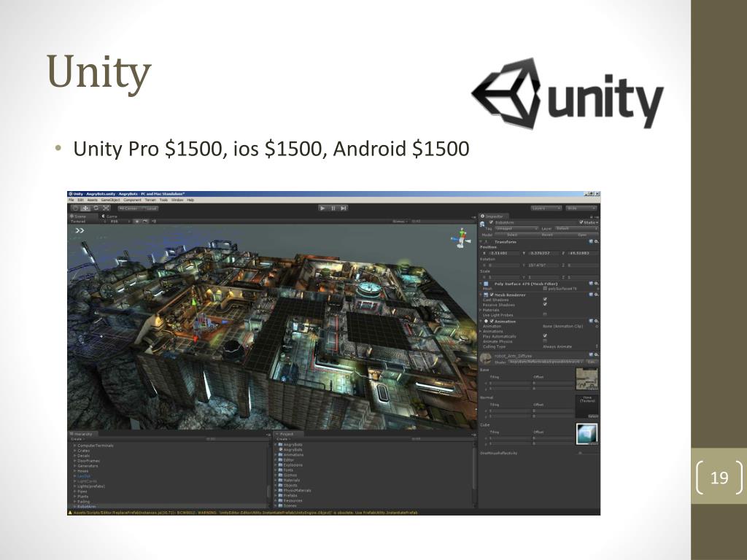747x560 pixels.
Task: Click the Model Open button
Action: click(581, 235)
